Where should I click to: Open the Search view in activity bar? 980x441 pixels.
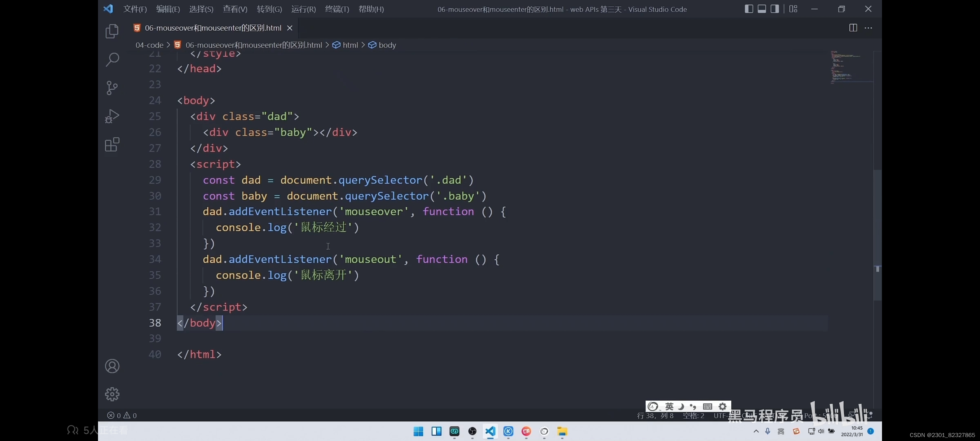click(x=112, y=59)
